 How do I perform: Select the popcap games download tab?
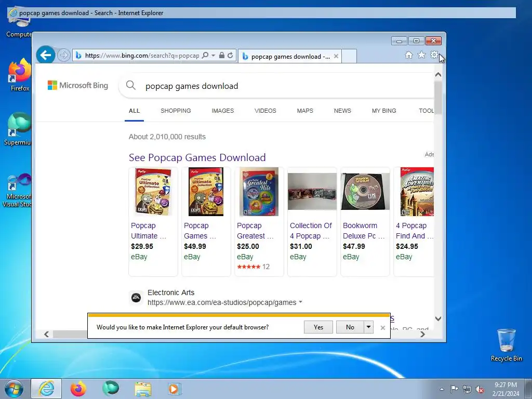click(x=290, y=56)
